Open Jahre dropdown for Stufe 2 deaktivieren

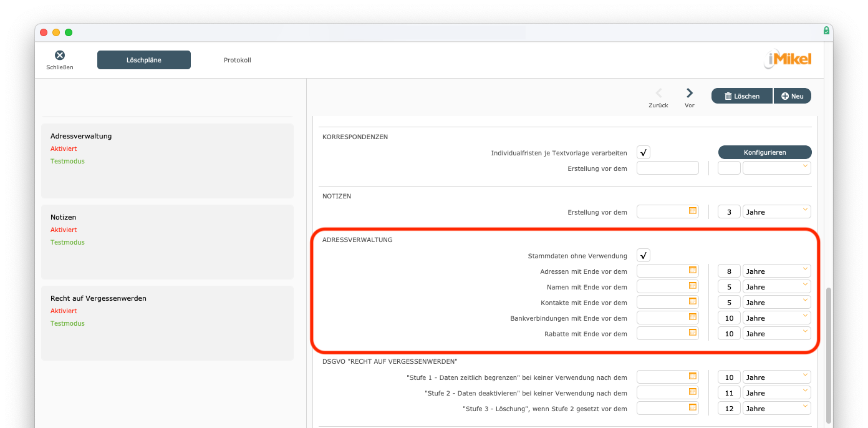(x=776, y=392)
